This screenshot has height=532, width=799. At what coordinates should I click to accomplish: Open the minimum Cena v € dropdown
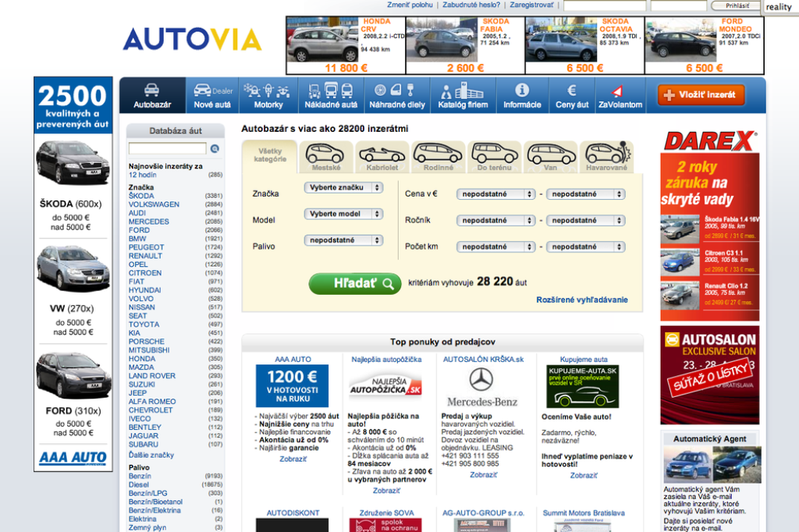click(x=495, y=194)
